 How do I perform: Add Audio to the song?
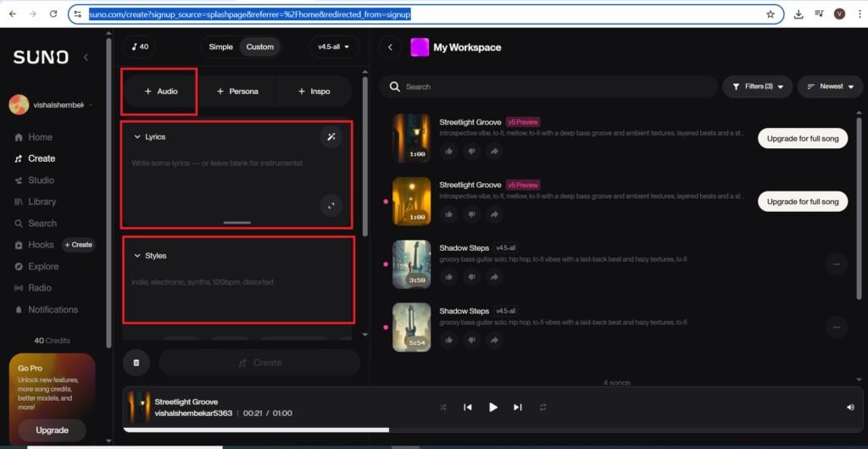click(x=161, y=91)
